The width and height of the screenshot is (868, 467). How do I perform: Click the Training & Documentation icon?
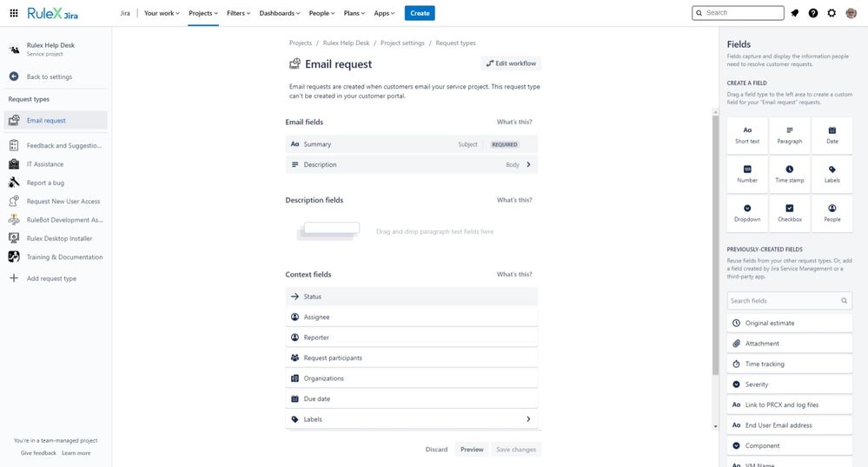(x=14, y=257)
